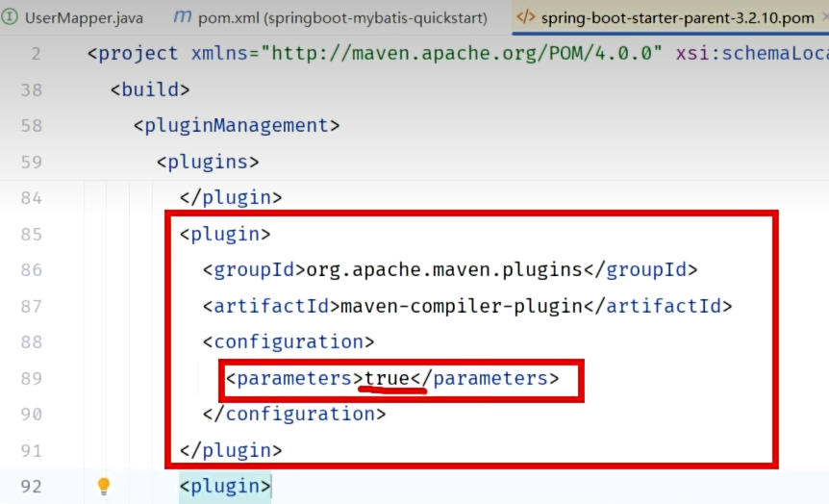Click the sticky <plugins> line

208,162
